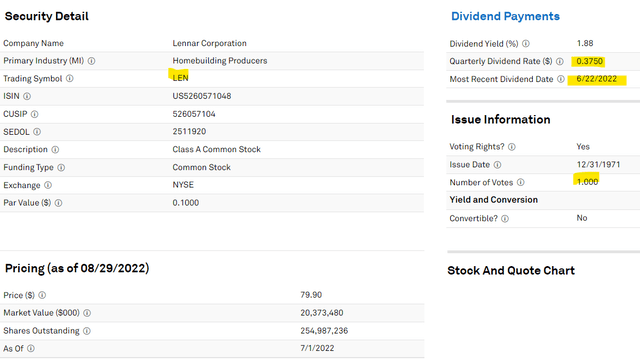This screenshot has width=640, height=361.
Task: Open the ISIN info tooltip icon
Action: [x=27, y=96]
